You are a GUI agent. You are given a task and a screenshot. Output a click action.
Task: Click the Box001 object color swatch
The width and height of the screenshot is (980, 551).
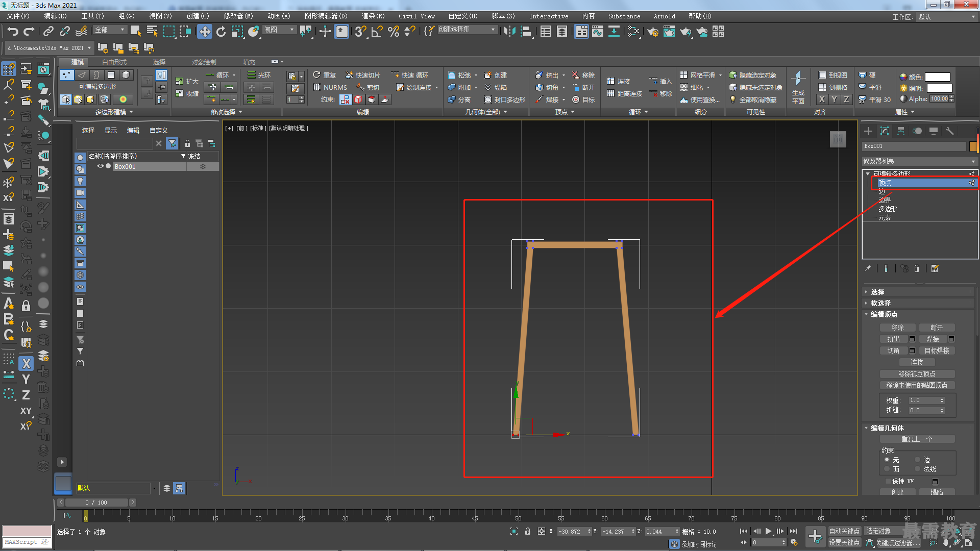tap(972, 146)
